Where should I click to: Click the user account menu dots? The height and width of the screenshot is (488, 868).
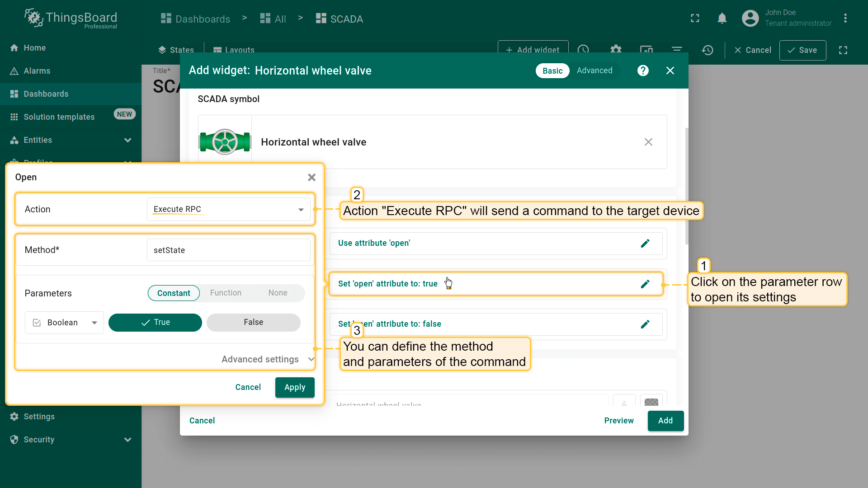[845, 19]
